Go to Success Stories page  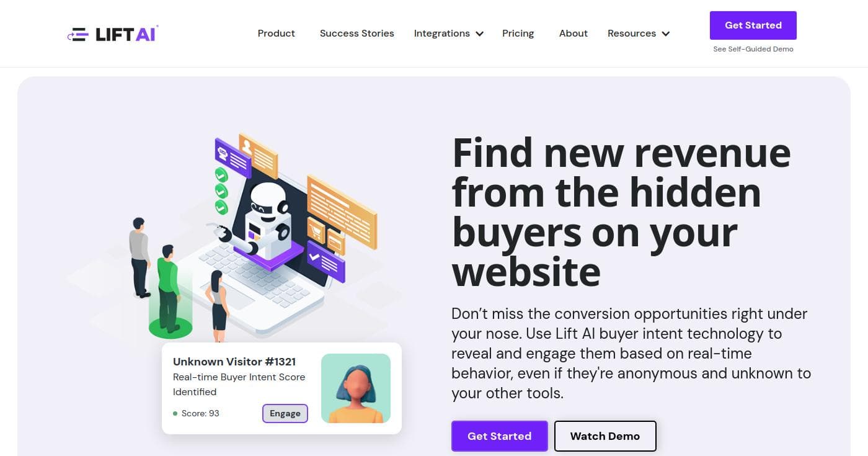(356, 34)
